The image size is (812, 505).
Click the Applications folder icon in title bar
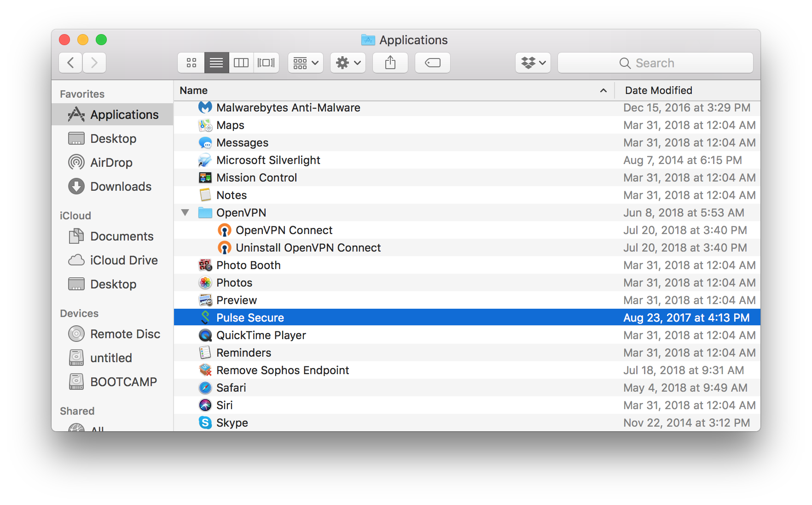coord(368,40)
